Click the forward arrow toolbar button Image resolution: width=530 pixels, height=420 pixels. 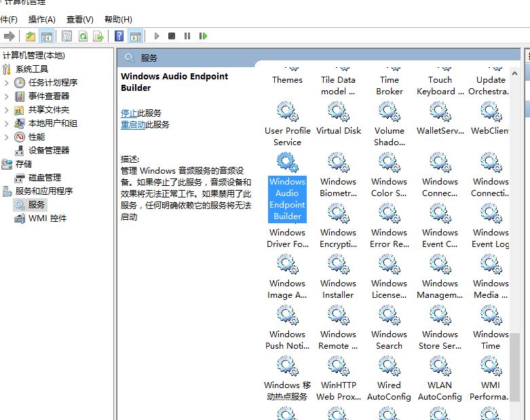click(x=9, y=36)
